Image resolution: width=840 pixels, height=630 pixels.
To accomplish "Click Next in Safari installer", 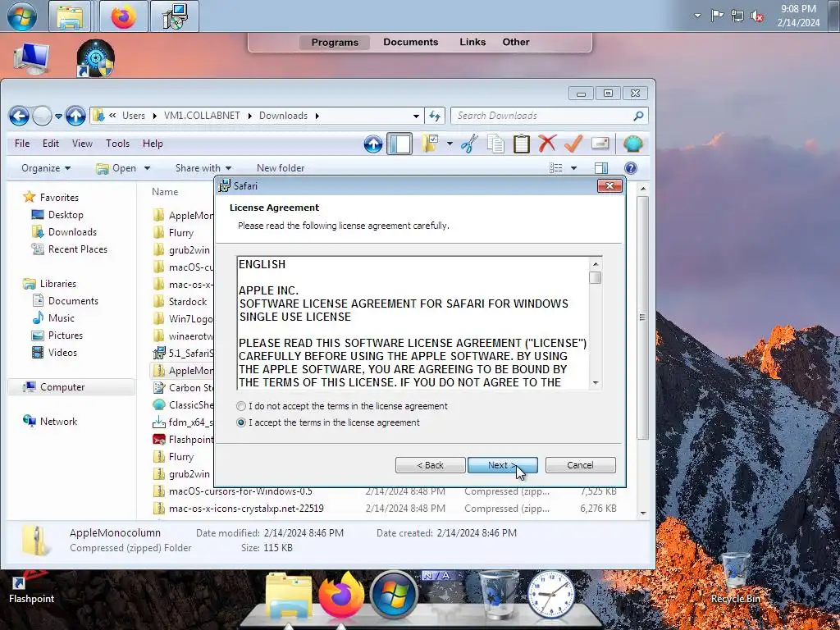I will click(503, 465).
